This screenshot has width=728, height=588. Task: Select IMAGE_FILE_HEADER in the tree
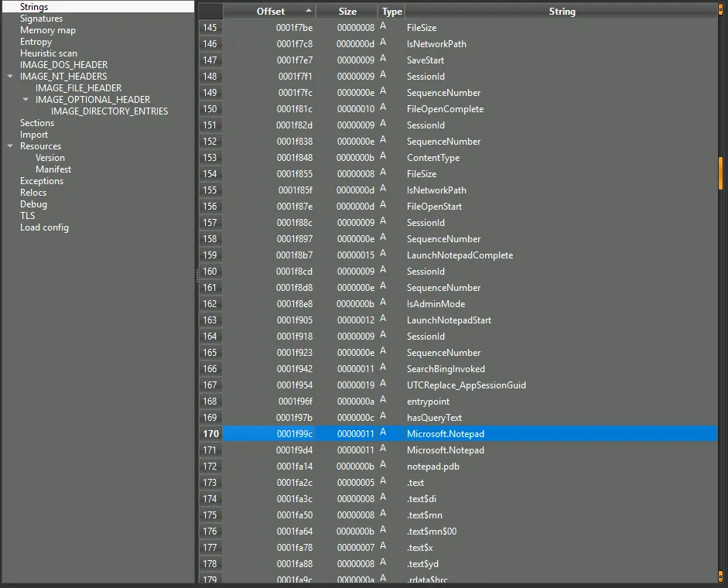pos(78,87)
